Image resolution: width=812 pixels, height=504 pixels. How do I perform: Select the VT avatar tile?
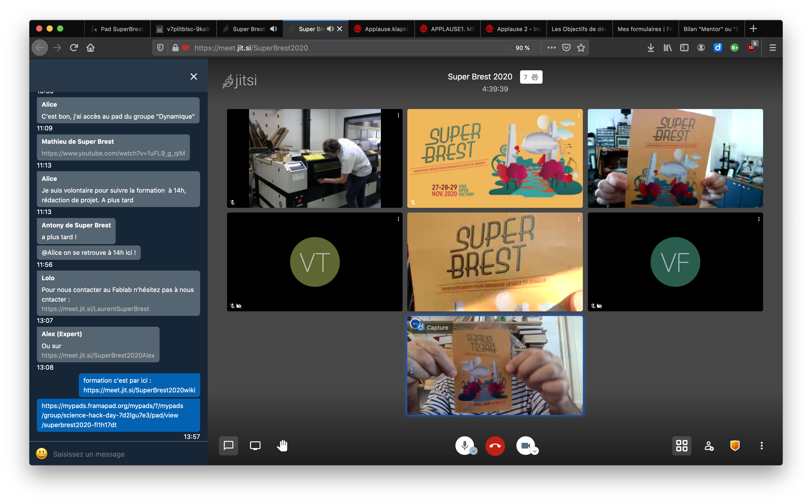coord(315,262)
